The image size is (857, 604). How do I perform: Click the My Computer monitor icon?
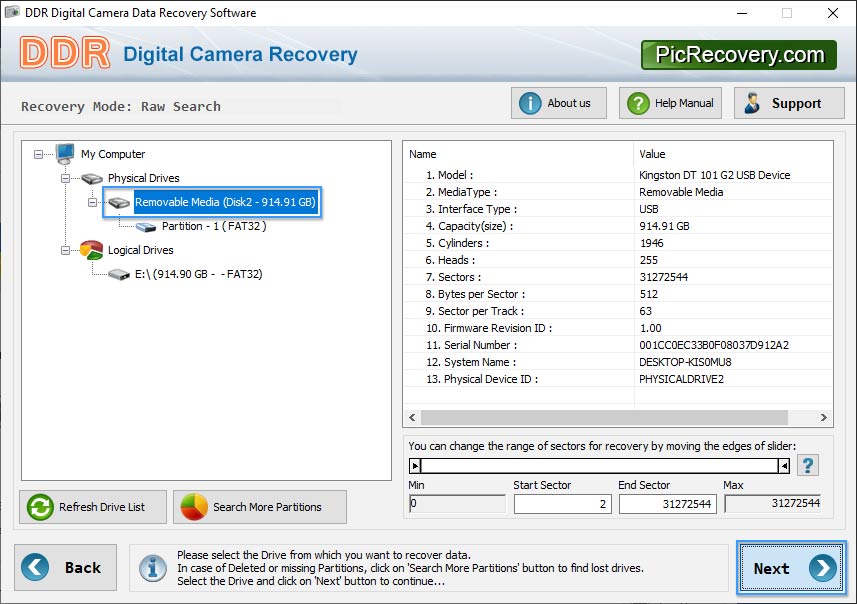(x=64, y=154)
